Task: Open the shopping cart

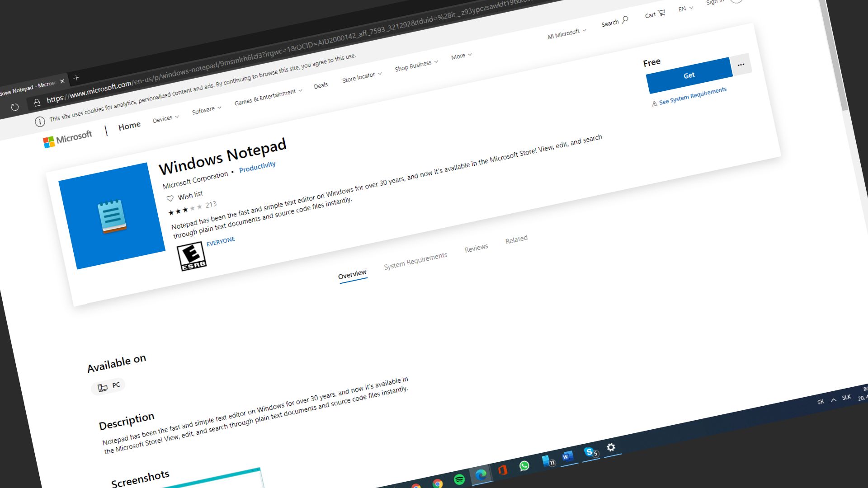Action: (x=655, y=14)
